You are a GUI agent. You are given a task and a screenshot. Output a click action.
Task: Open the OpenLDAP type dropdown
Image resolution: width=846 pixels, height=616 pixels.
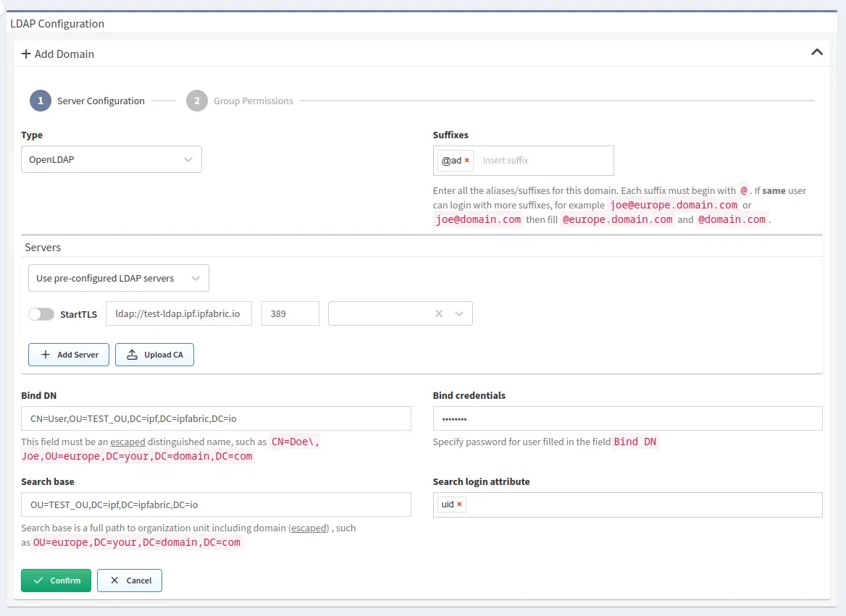pos(112,159)
